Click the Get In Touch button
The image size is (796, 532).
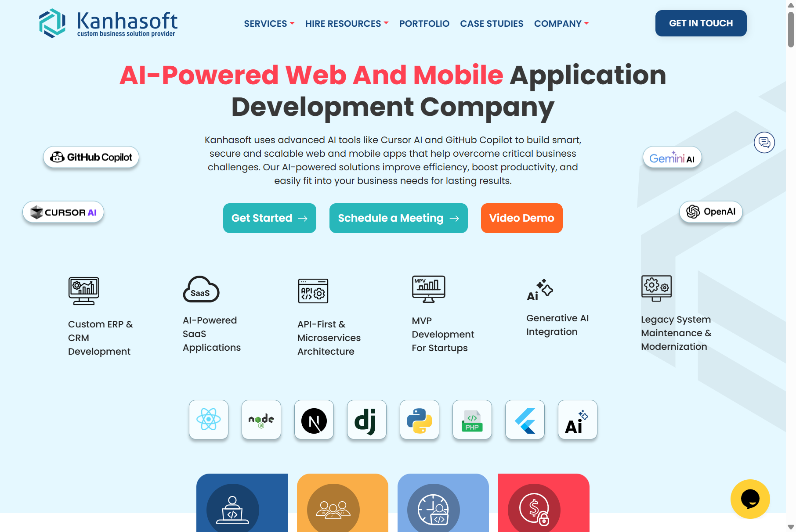pyautogui.click(x=701, y=23)
